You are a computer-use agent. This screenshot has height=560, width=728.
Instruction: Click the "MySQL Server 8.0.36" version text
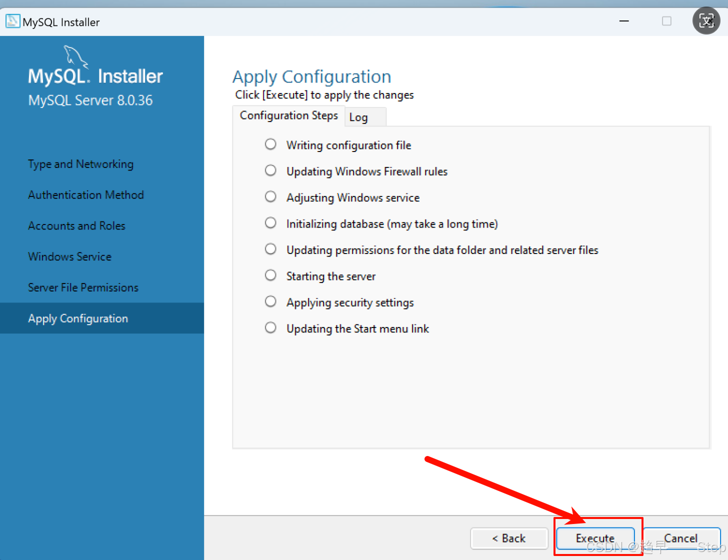coord(90,100)
